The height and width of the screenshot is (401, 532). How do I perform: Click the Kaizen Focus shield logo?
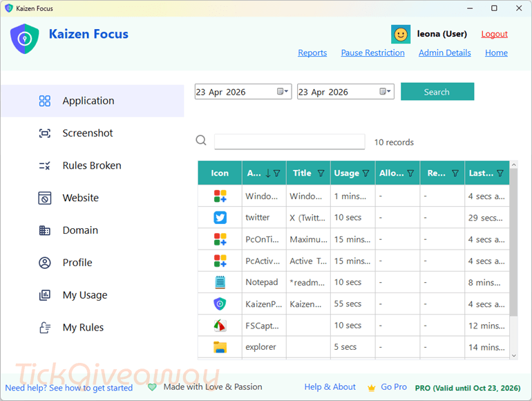pyautogui.click(x=24, y=39)
